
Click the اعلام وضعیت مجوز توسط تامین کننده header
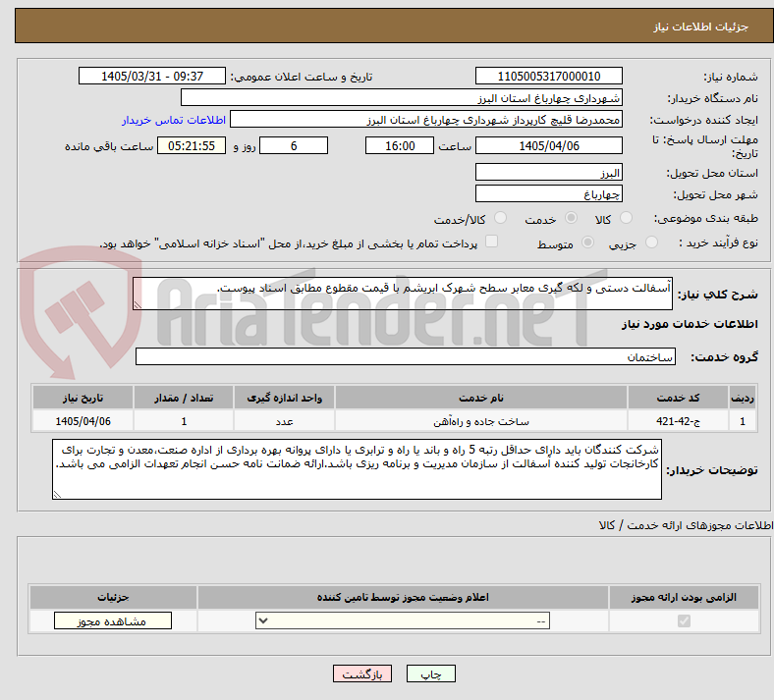pos(403,597)
